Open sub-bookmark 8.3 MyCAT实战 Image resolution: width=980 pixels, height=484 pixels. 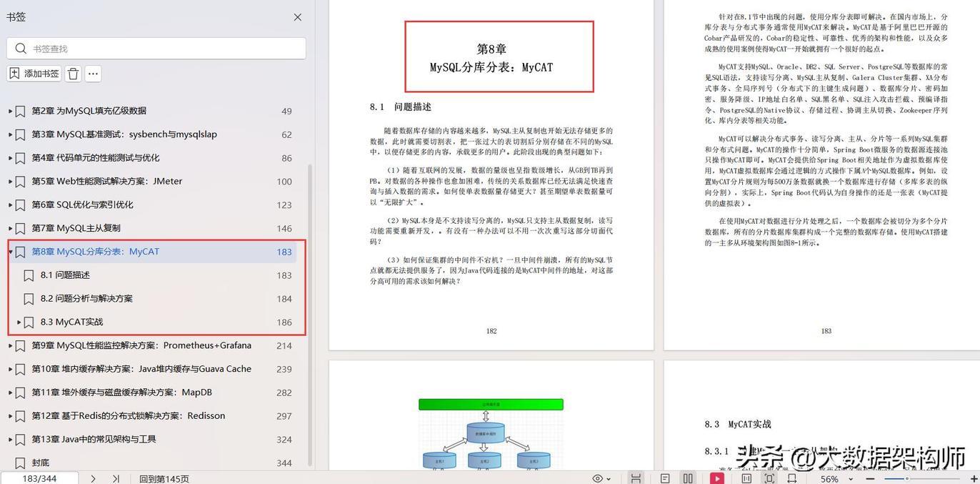[x=71, y=322]
